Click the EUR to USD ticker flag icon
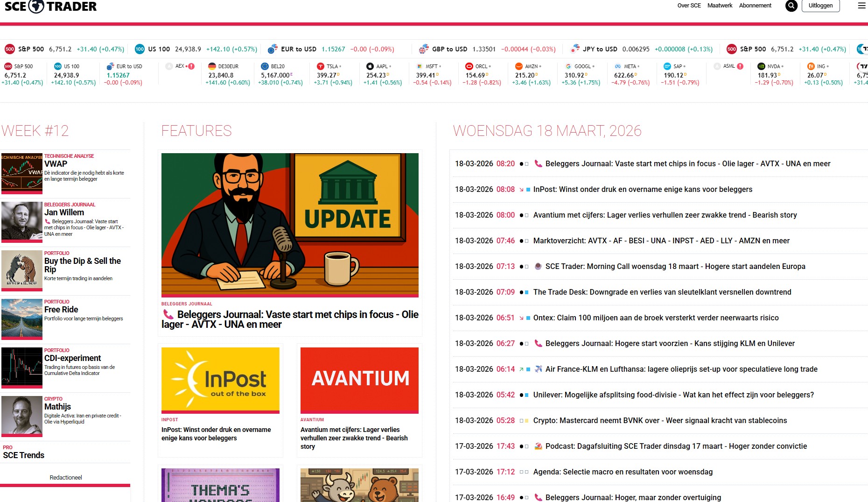This screenshot has height=502, width=868. 273,49
